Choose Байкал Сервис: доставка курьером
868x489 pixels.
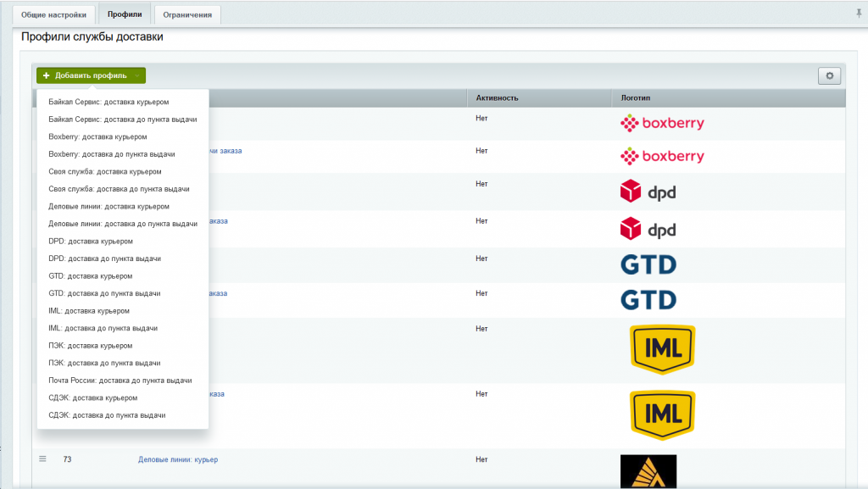click(x=114, y=102)
